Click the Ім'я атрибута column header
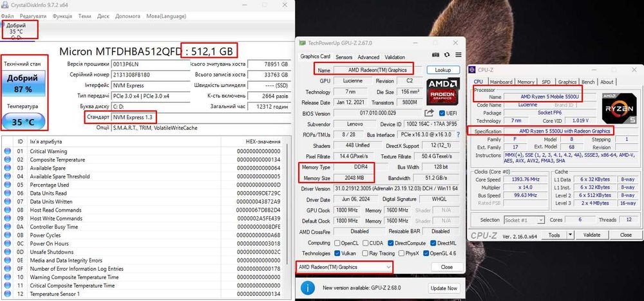644x301 pixels. click(123, 141)
